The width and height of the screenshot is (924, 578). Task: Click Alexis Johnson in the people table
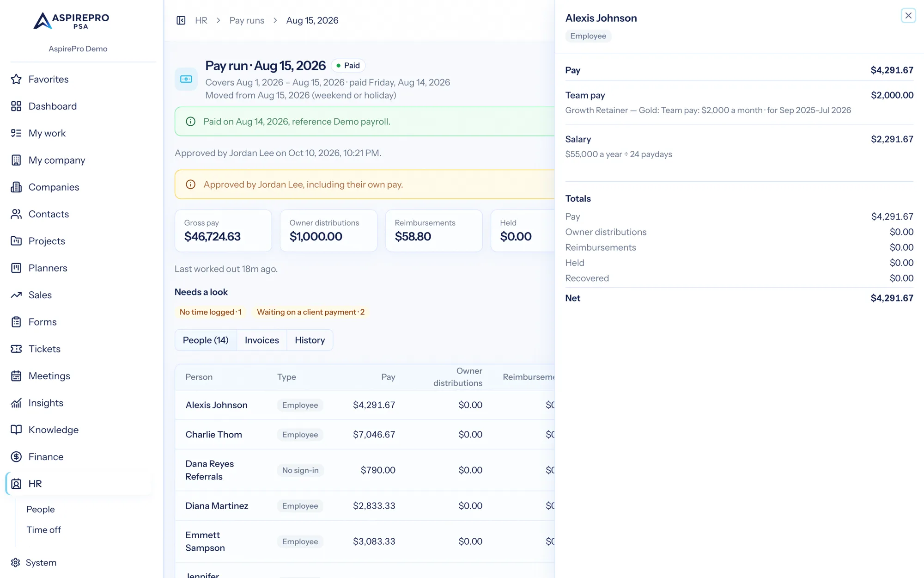[216, 405]
